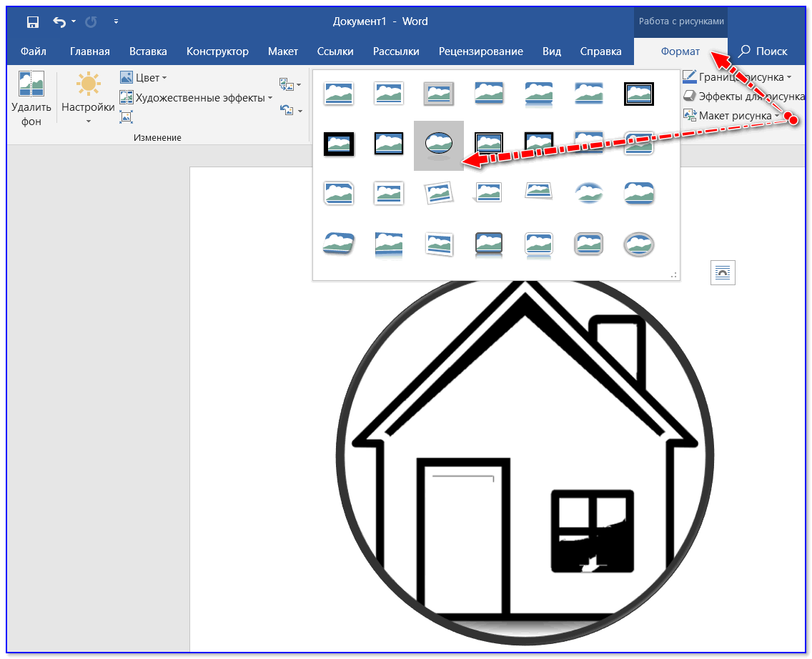Expand the Цвет color dropdown
Viewport: 812px width, 659px height.
click(144, 78)
